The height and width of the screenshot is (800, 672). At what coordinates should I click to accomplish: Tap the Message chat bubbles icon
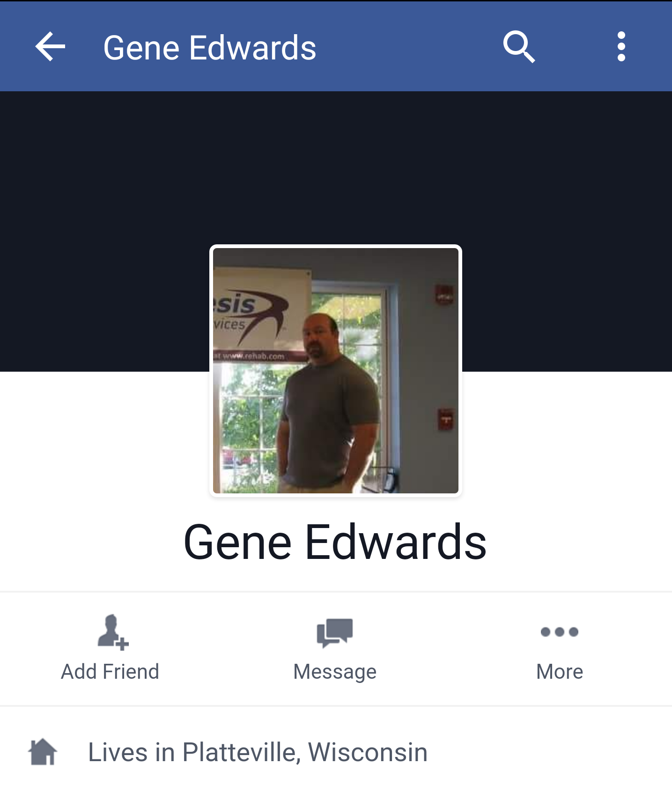pos(335,633)
